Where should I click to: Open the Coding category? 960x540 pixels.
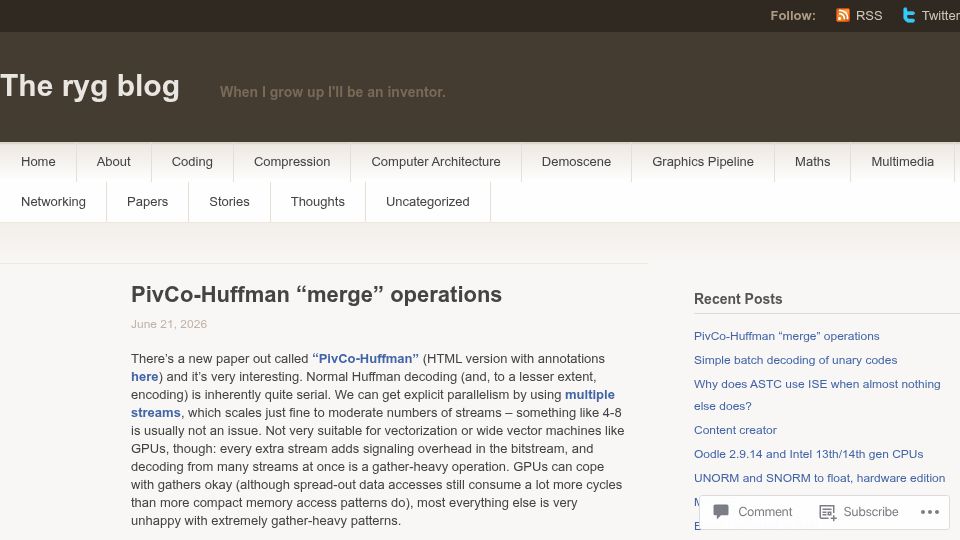[192, 162]
